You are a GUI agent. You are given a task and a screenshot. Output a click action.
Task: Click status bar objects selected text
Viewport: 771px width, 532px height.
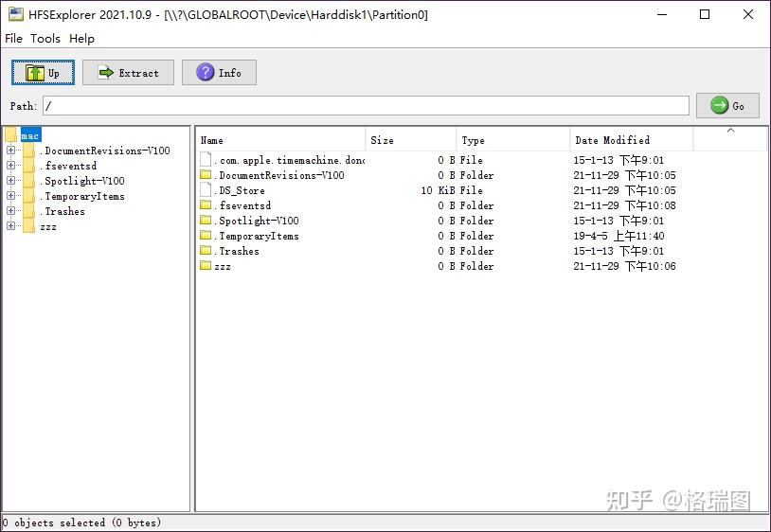pos(81,523)
